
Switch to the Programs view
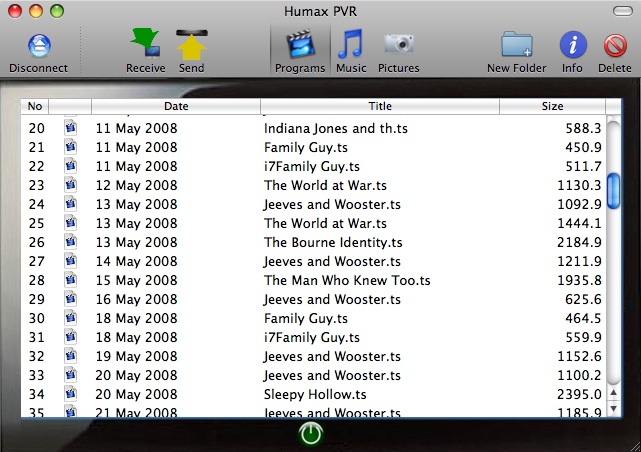coord(300,50)
